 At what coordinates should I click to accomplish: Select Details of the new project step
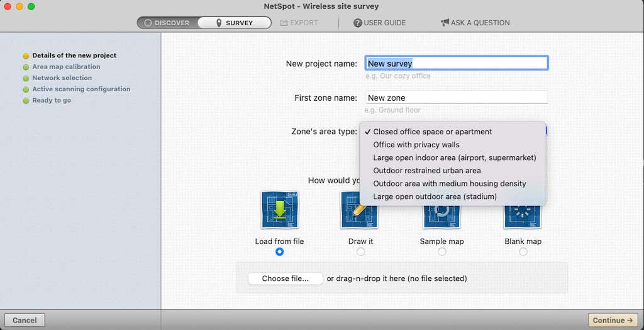pos(74,55)
